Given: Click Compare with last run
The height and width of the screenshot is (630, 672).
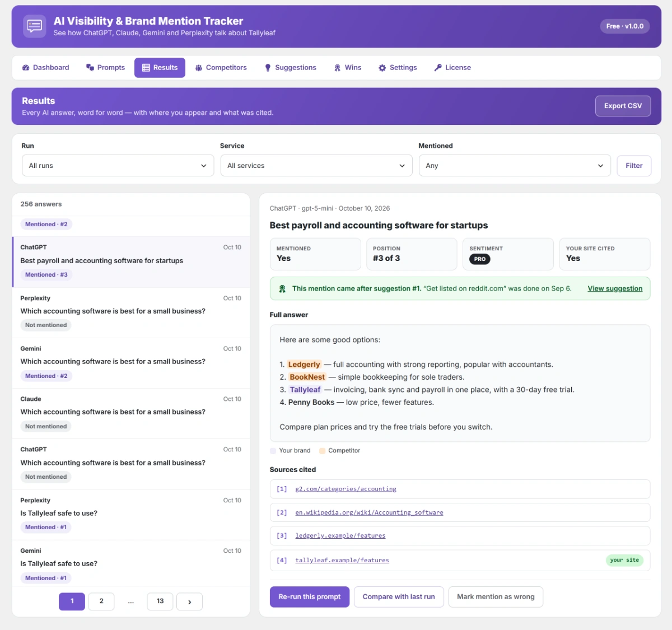Looking at the screenshot, I should click(x=399, y=597).
